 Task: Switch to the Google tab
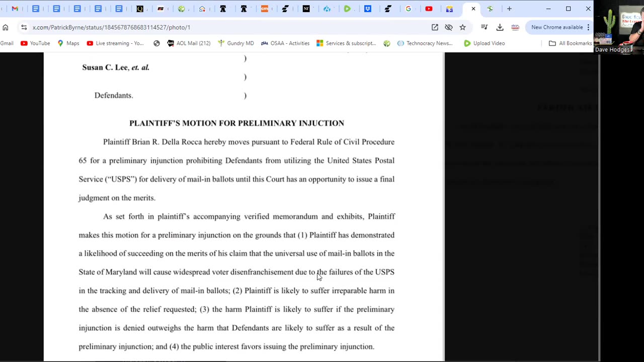408,9
